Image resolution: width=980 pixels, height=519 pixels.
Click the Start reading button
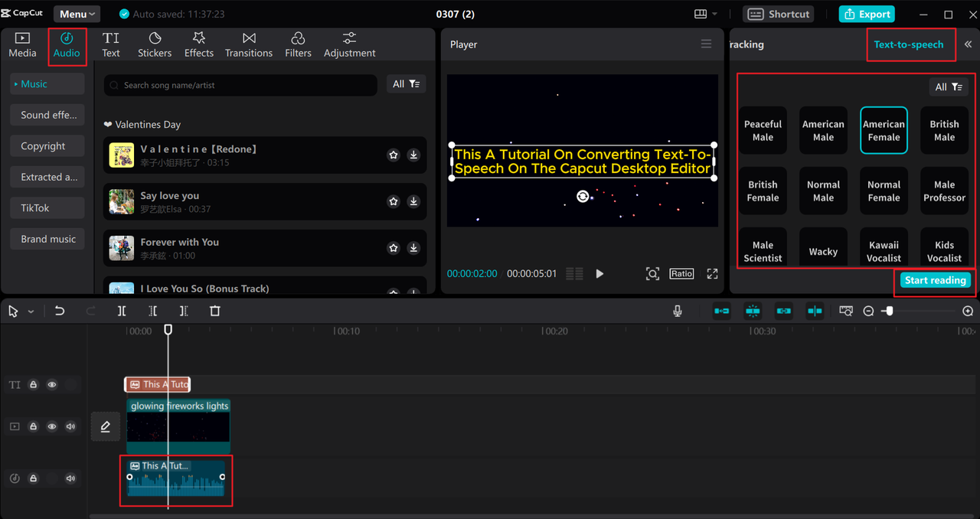935,280
